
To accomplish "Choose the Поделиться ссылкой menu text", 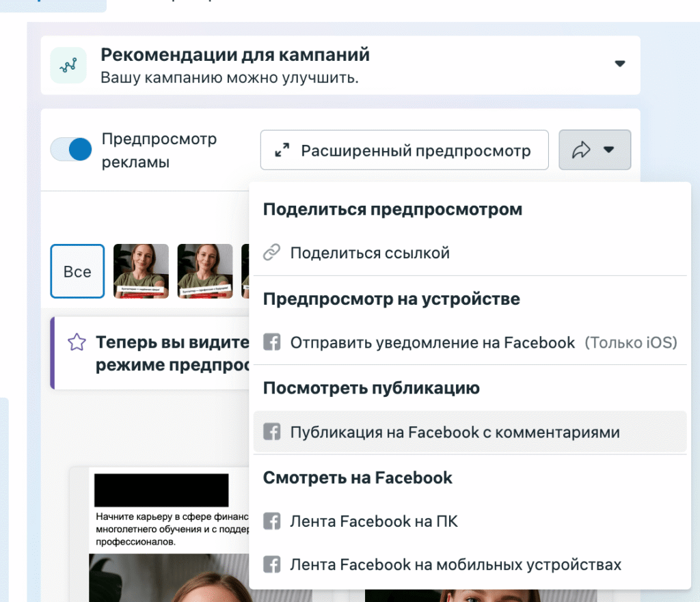I will point(370,253).
